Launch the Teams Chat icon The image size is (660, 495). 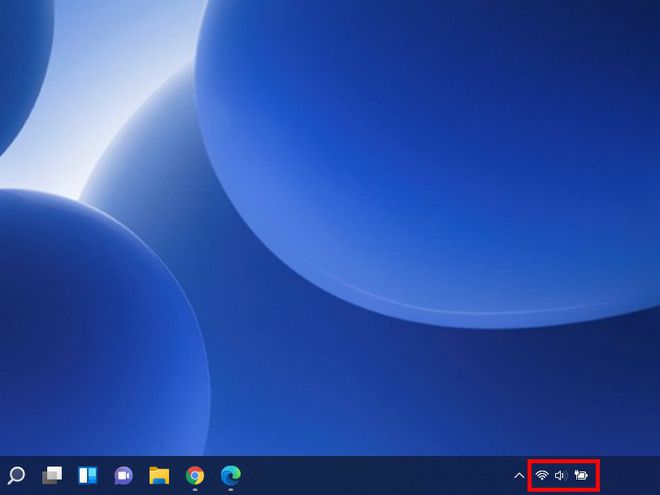tap(123, 476)
